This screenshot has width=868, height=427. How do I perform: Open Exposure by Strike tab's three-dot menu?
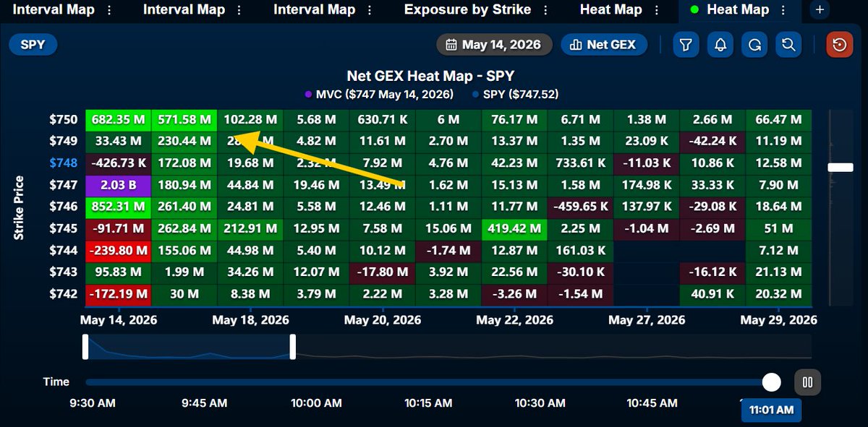pyautogui.click(x=546, y=10)
